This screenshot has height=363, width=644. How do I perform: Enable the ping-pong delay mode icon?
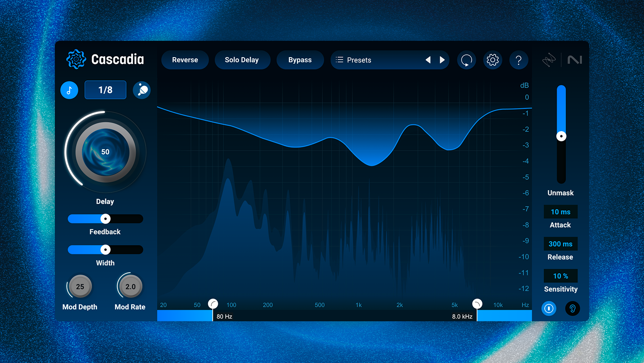point(141,90)
